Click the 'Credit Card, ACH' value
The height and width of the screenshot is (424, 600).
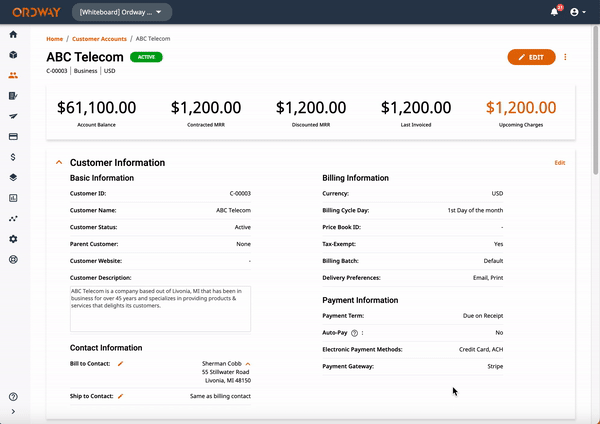(481, 350)
